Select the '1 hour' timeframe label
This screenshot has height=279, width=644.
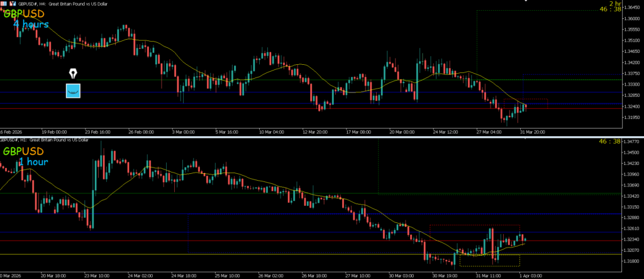[x=33, y=162]
